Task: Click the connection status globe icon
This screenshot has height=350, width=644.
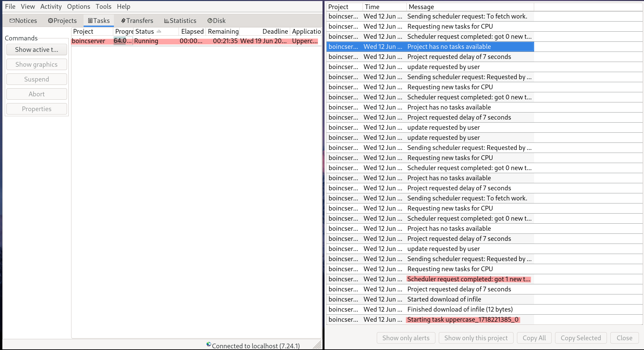Action: pos(209,344)
